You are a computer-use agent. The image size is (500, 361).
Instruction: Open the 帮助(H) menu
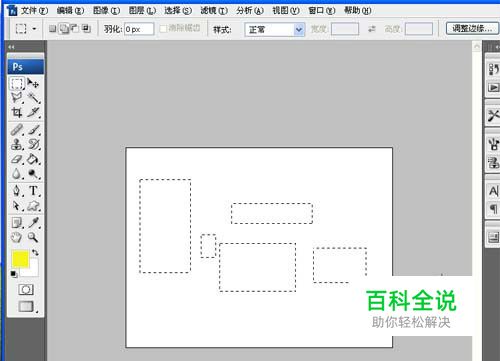tap(358, 11)
